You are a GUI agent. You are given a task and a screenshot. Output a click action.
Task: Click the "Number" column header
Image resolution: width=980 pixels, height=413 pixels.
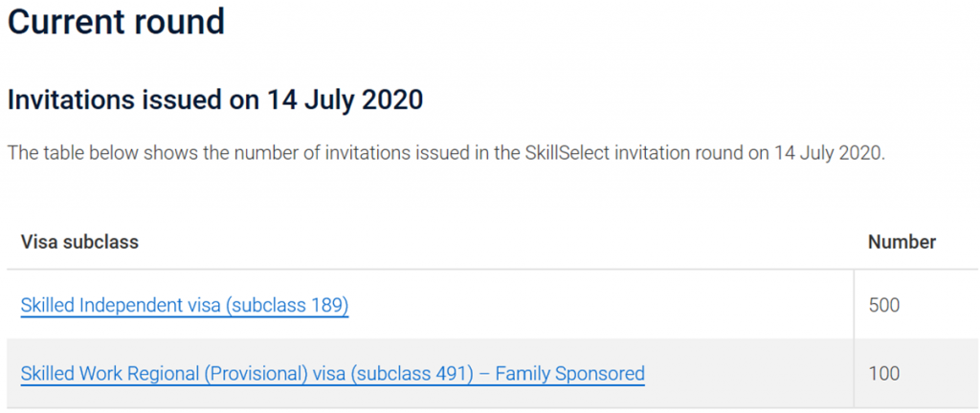pyautogui.click(x=902, y=242)
